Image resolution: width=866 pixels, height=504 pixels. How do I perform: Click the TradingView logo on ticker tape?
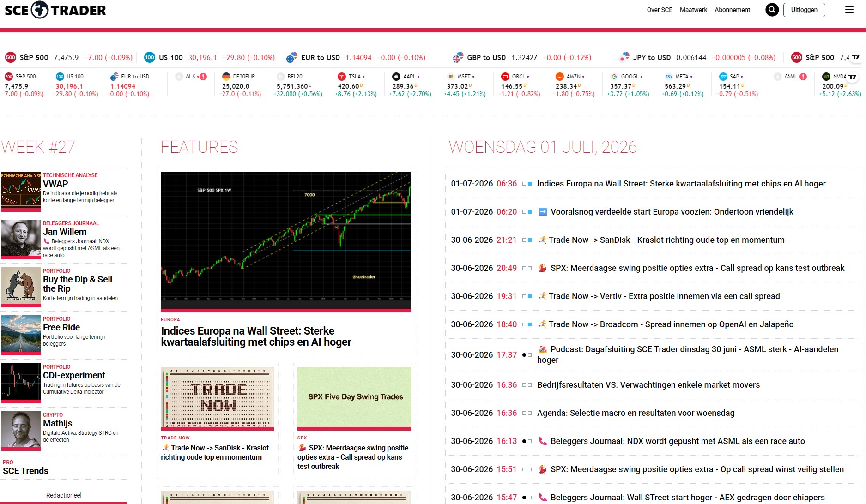tap(855, 57)
